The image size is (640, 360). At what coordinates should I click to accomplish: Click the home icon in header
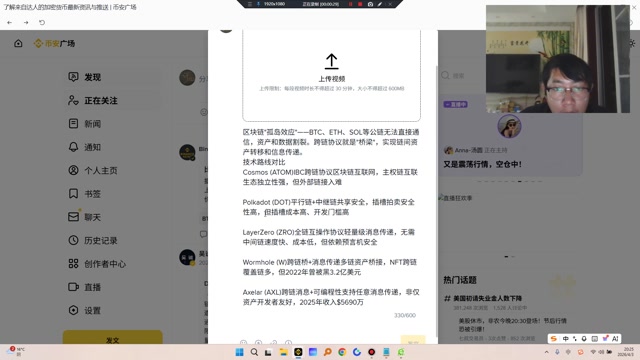pos(18,43)
